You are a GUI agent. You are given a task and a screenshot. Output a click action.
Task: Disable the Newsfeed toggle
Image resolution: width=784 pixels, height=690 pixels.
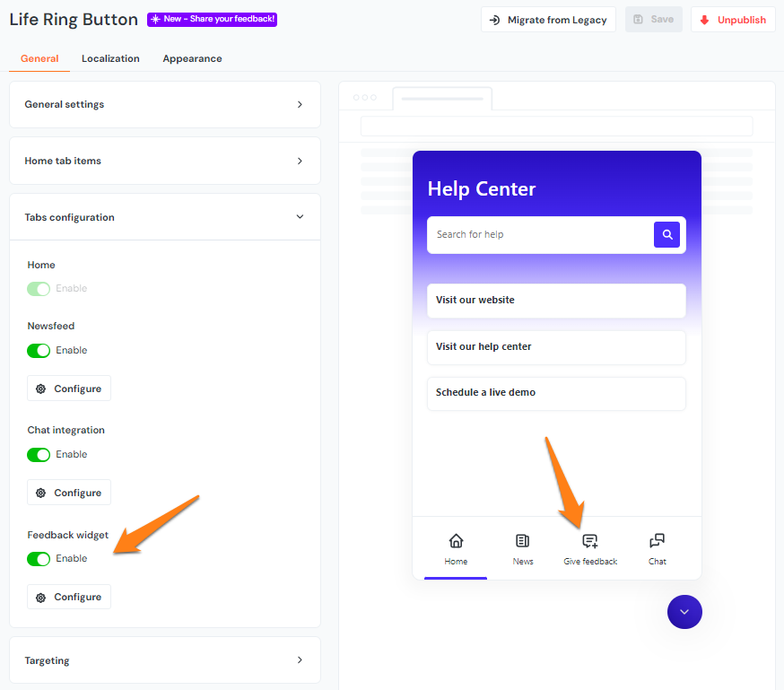coord(39,350)
